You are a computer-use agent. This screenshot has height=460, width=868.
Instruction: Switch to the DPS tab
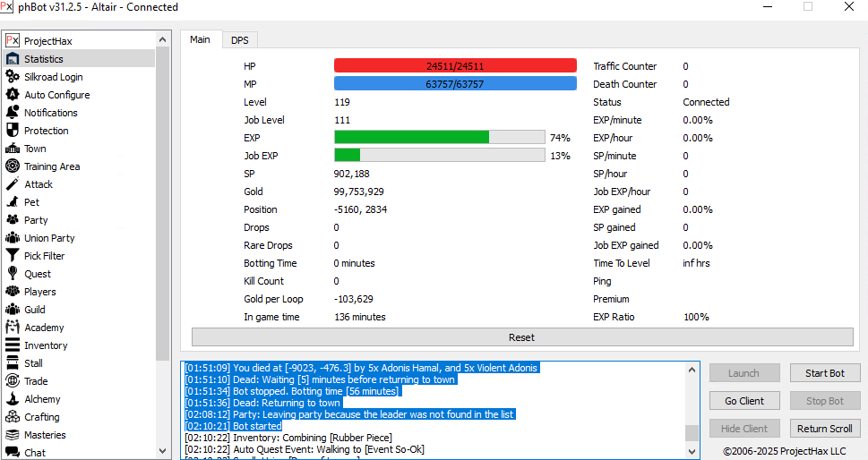[x=240, y=40]
